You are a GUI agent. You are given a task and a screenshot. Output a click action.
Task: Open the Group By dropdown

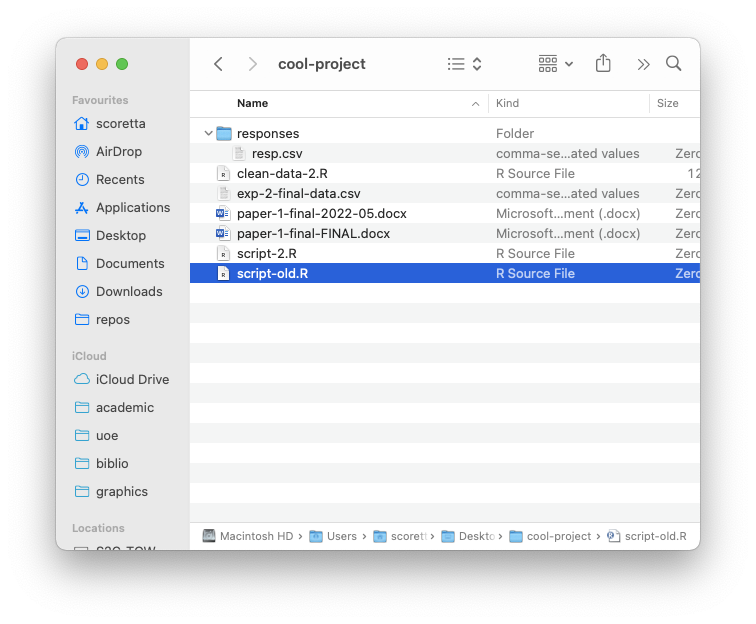tap(555, 64)
